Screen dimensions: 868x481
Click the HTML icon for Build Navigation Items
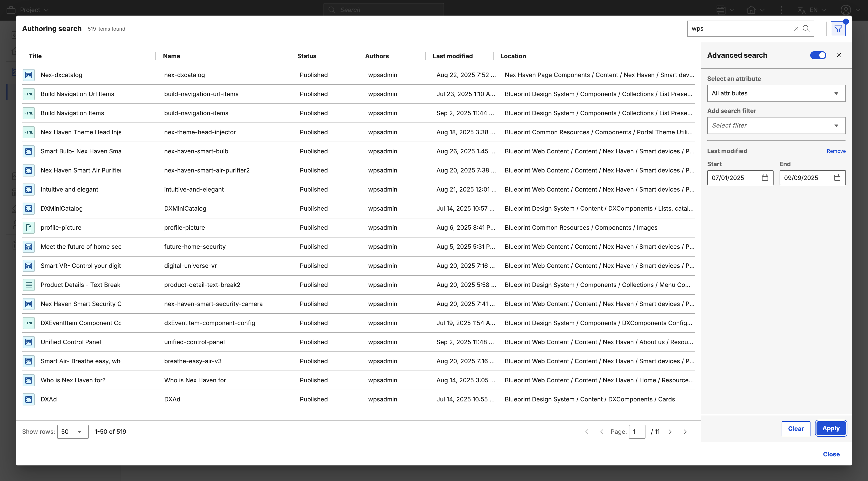pyautogui.click(x=29, y=113)
